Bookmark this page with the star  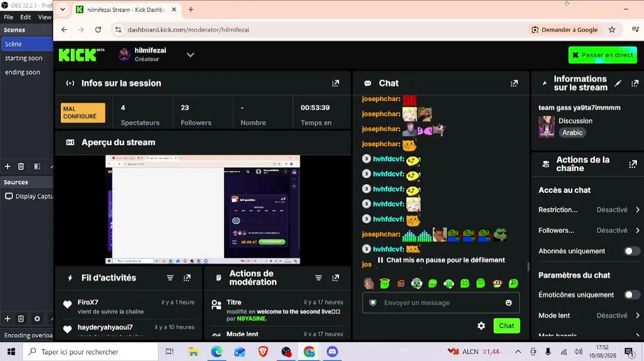(612, 30)
